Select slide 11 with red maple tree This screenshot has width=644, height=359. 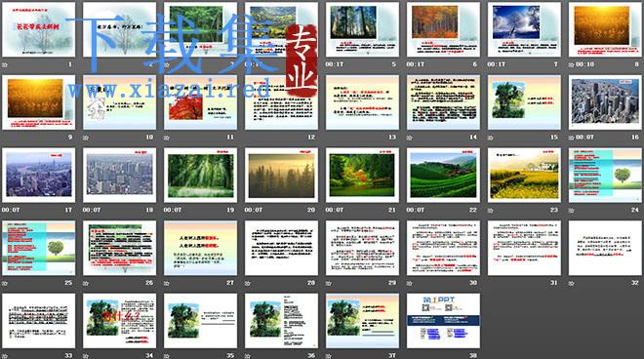[x=200, y=102]
